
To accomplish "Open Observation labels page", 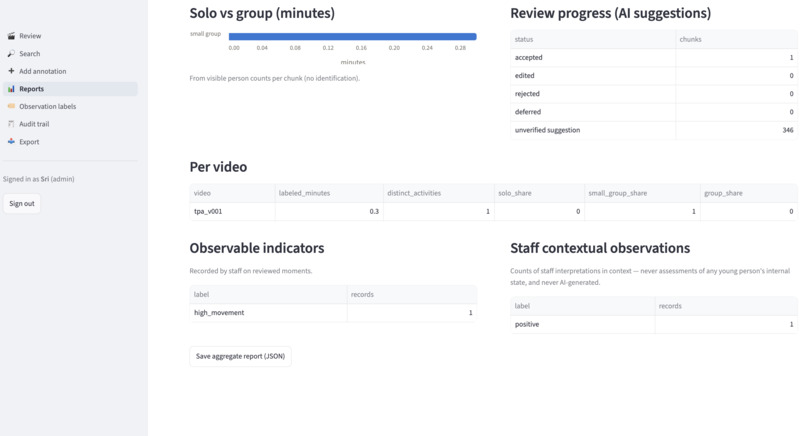I will tap(70, 106).
